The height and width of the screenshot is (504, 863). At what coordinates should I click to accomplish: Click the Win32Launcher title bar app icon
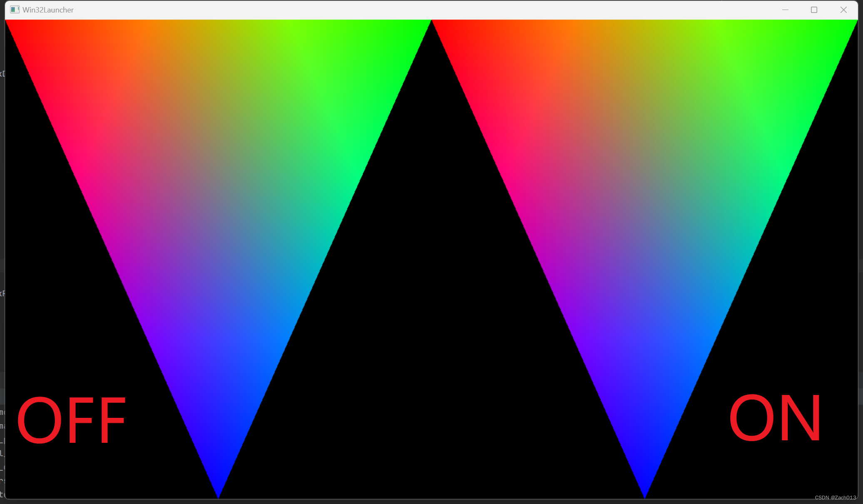(x=15, y=10)
